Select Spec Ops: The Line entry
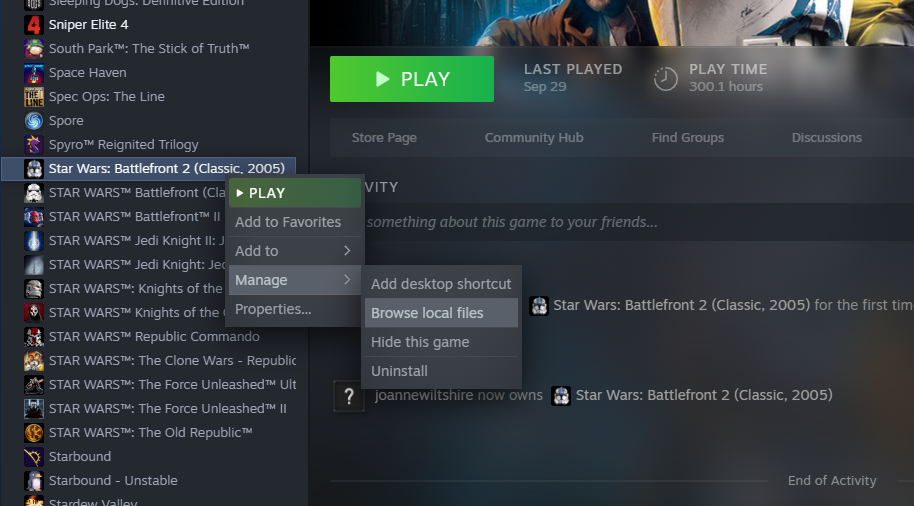 point(107,97)
